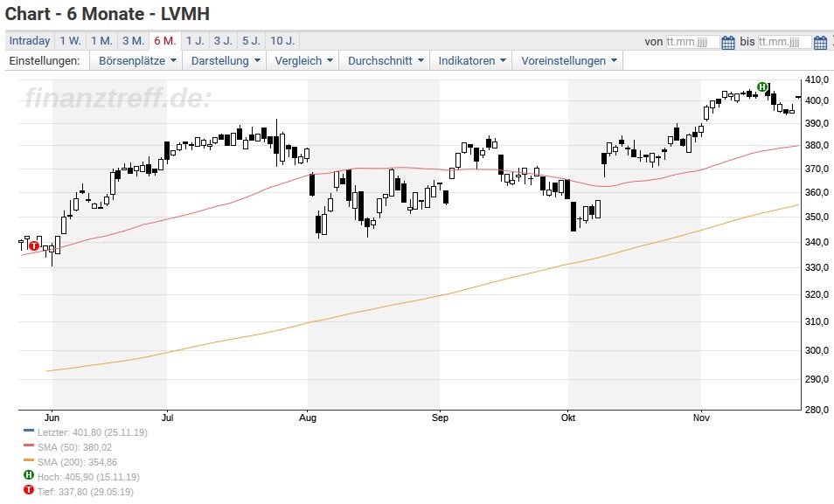Screen dimensions: 834x504
Task: Select the 6 M. chart period
Action: 165,41
